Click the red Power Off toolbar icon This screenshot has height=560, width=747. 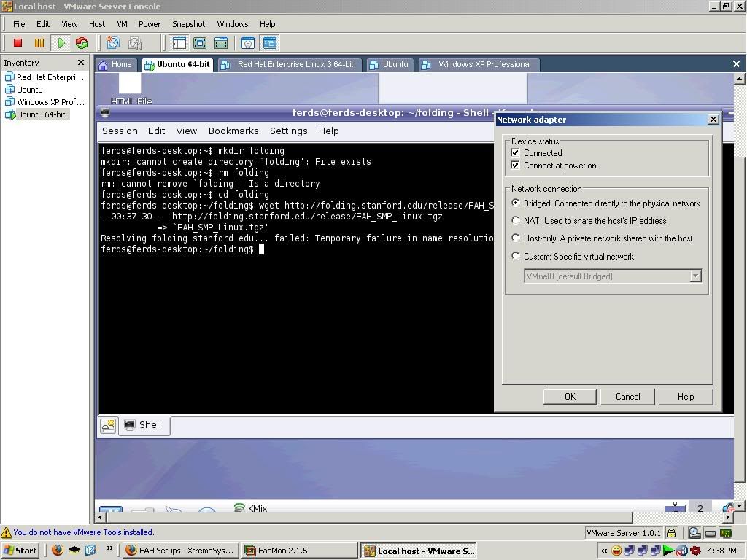pyautogui.click(x=18, y=43)
